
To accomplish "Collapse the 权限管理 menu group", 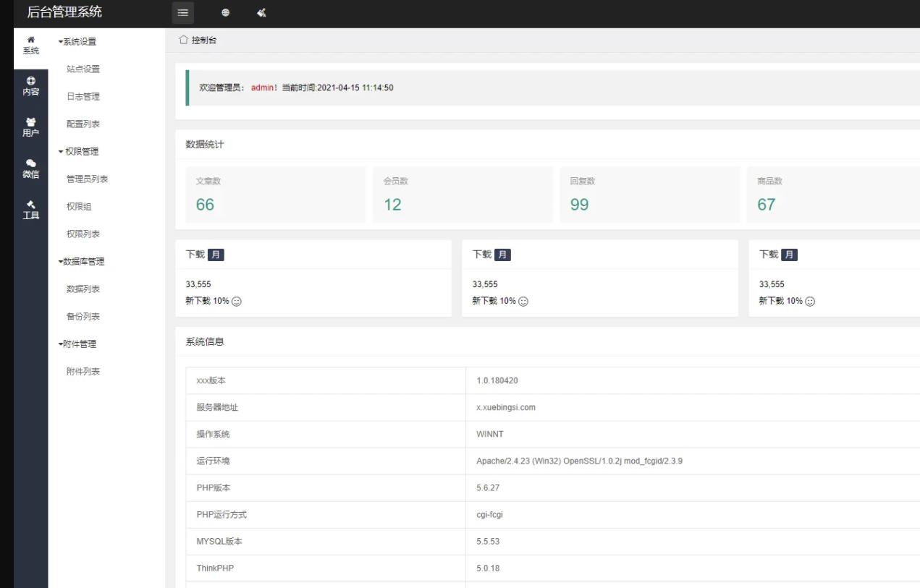I will (78, 152).
